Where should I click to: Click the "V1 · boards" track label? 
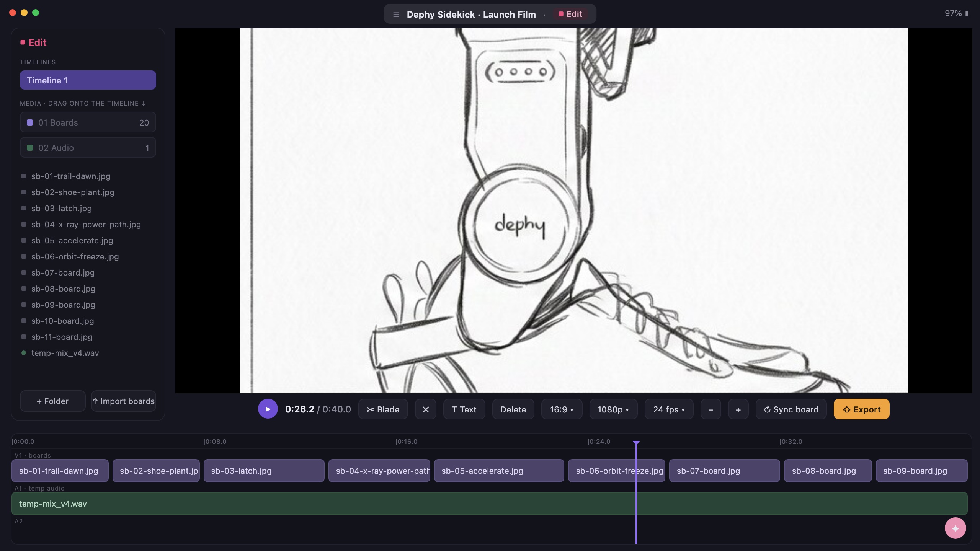tap(33, 455)
